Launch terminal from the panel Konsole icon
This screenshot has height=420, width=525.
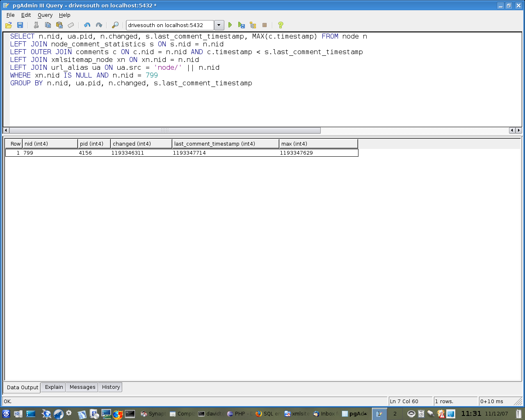(x=130, y=414)
